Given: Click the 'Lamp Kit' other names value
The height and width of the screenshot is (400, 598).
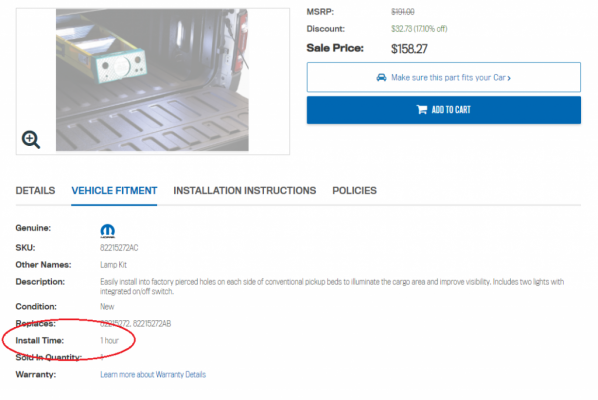Looking at the screenshot, I should click(113, 265).
